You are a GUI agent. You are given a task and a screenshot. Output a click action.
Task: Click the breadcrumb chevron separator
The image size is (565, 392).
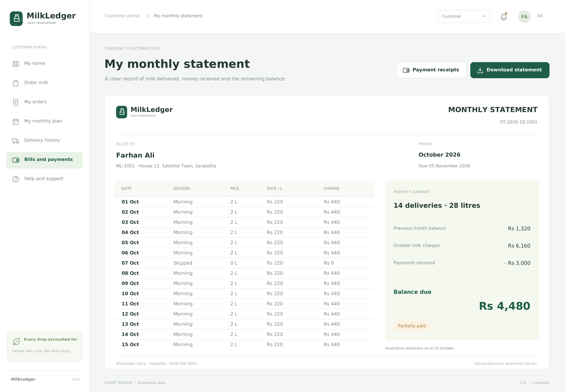[x=148, y=16]
